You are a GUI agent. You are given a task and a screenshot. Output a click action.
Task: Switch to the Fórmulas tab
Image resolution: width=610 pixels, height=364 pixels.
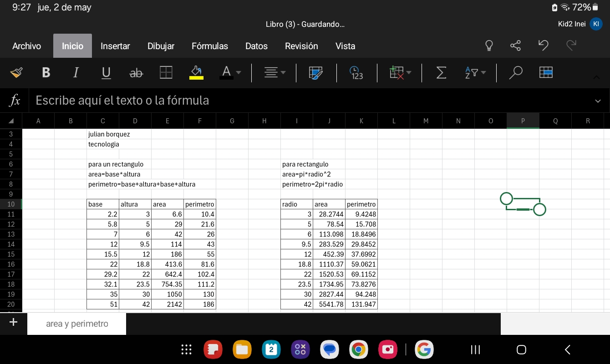coord(210,46)
